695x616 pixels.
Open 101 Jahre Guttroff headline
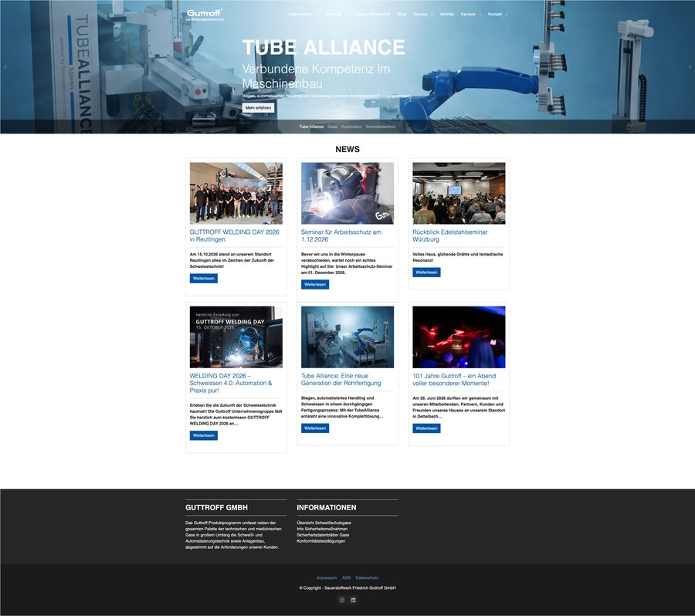pyautogui.click(x=454, y=379)
